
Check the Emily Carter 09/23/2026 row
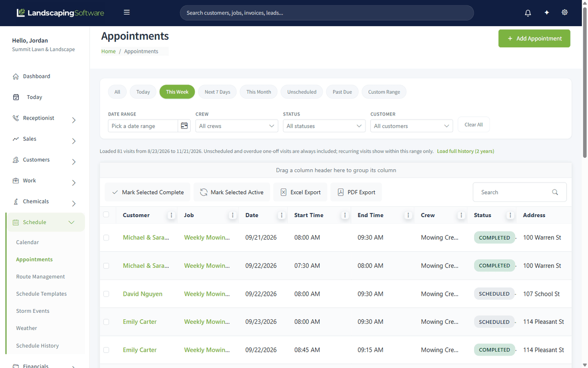tap(106, 322)
